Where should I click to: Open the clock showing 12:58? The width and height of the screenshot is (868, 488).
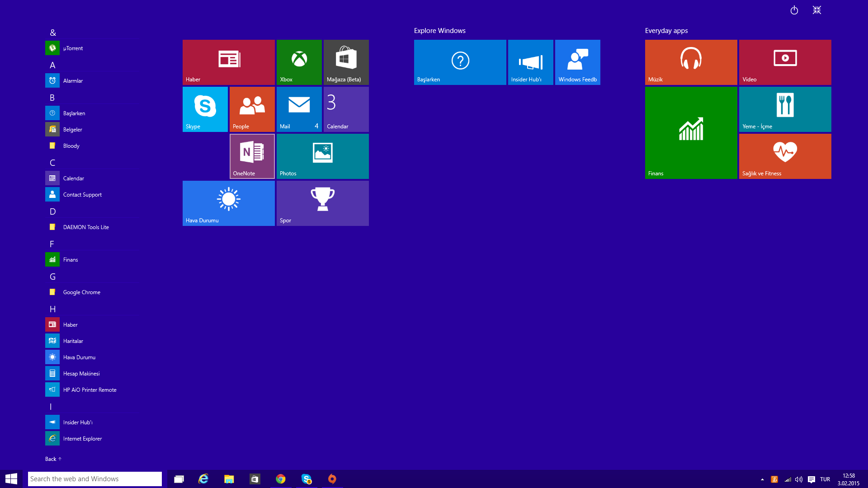(849, 479)
